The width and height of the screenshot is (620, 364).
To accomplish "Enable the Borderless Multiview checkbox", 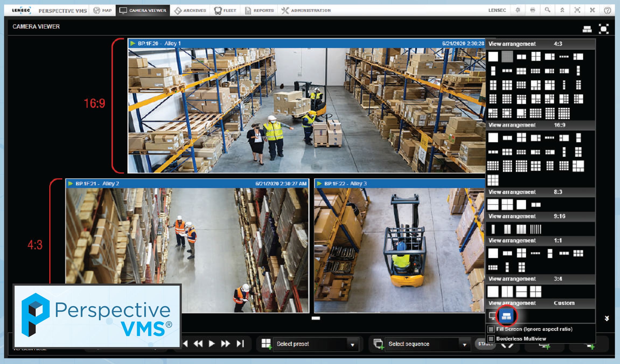I will click(x=491, y=339).
